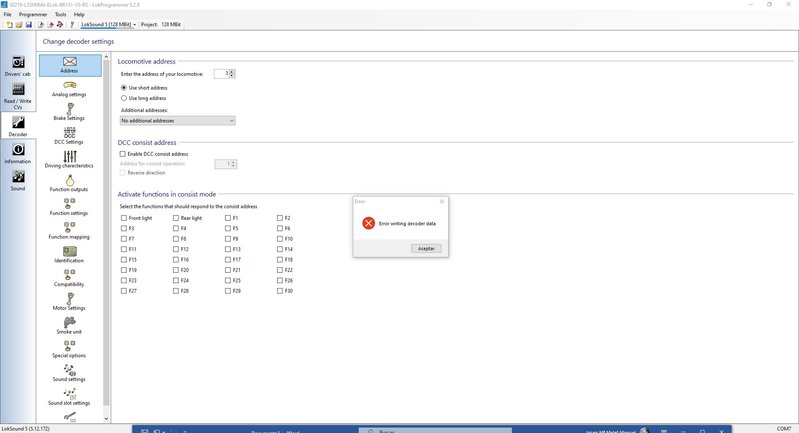This screenshot has height=433, width=799.
Task: Click Aceptar in the error dialog
Action: 426,249
